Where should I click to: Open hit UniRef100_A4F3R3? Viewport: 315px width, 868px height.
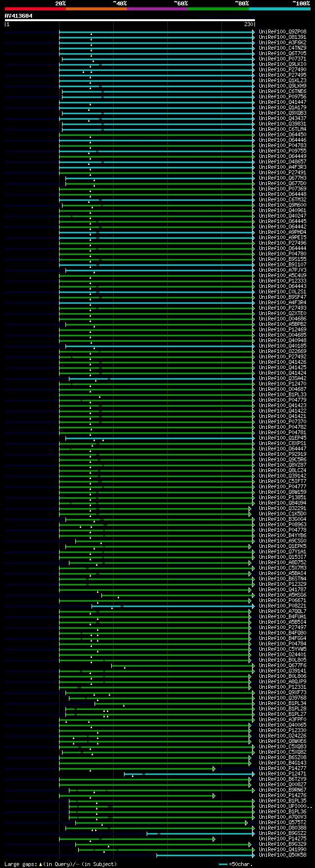[x=283, y=167]
